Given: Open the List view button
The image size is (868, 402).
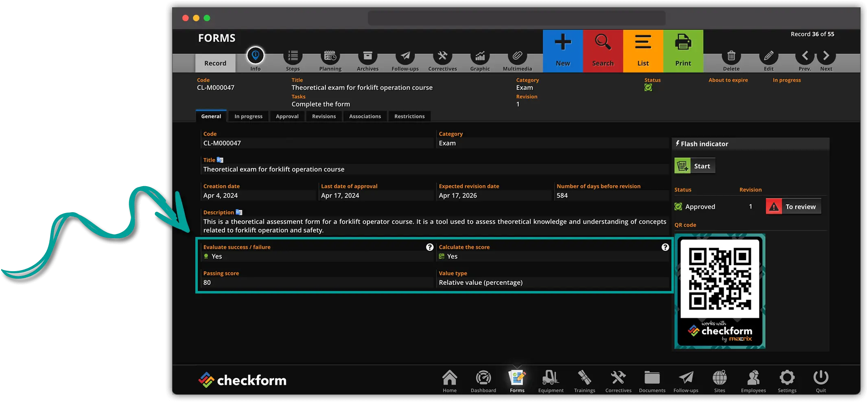Looking at the screenshot, I should [643, 51].
